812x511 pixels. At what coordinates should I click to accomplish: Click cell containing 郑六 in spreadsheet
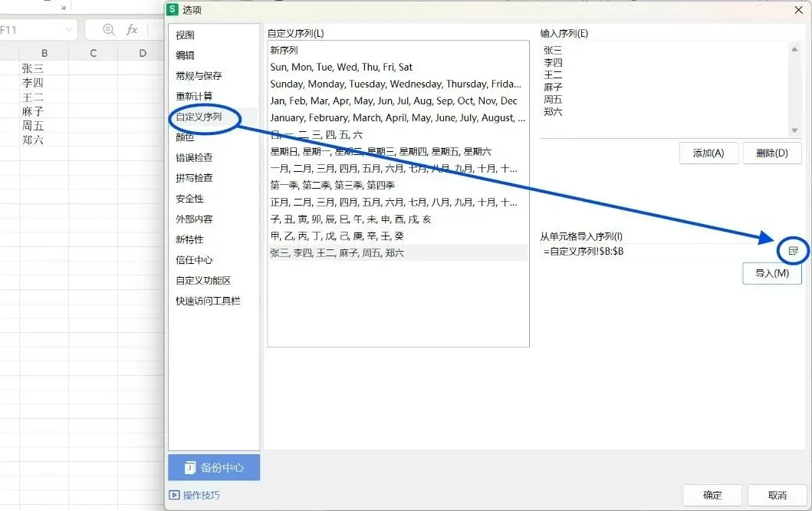44,140
